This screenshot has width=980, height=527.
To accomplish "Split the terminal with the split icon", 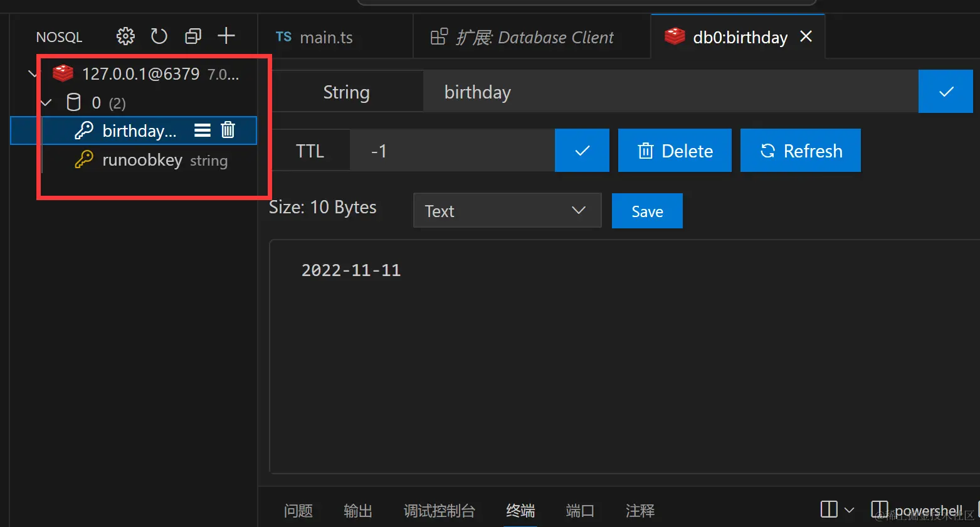I will (x=829, y=509).
